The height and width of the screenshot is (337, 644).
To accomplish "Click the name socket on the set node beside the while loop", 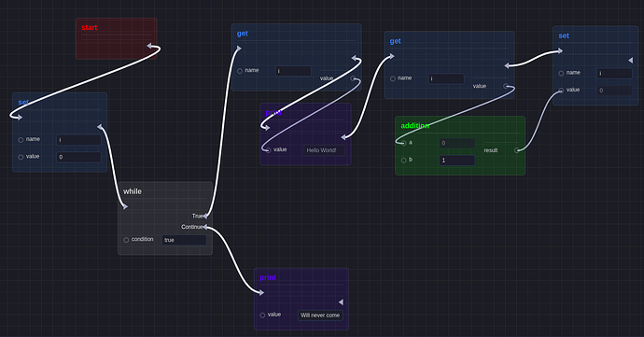I will point(21,140).
